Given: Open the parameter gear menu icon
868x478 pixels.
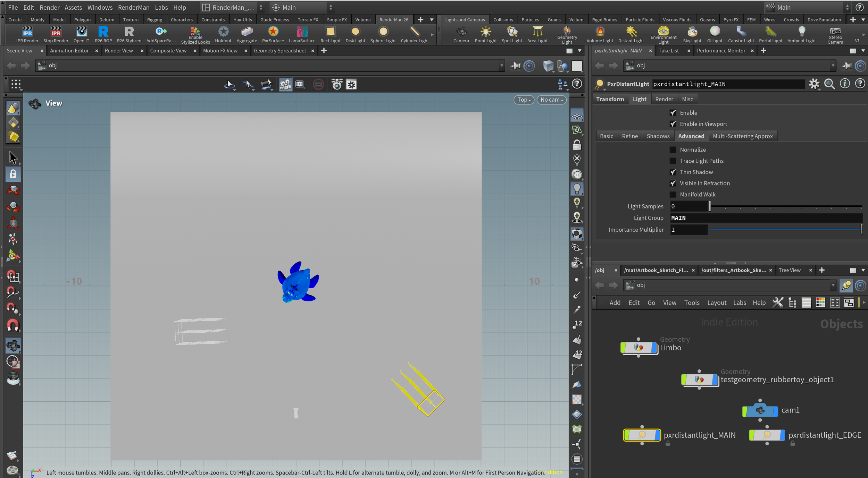Looking at the screenshot, I should (x=814, y=84).
